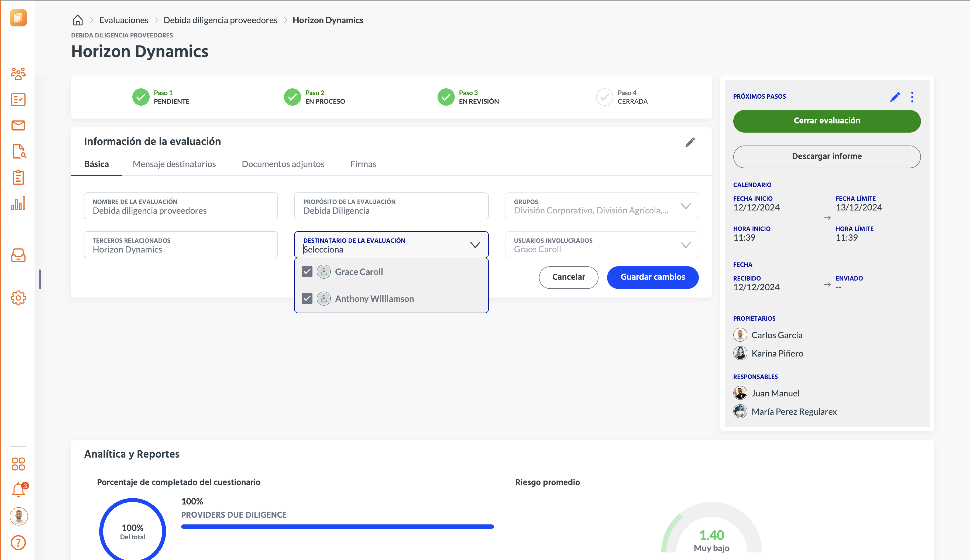Expand the Usuarios involucrados dropdown arrow
970x560 pixels.
[x=686, y=245]
